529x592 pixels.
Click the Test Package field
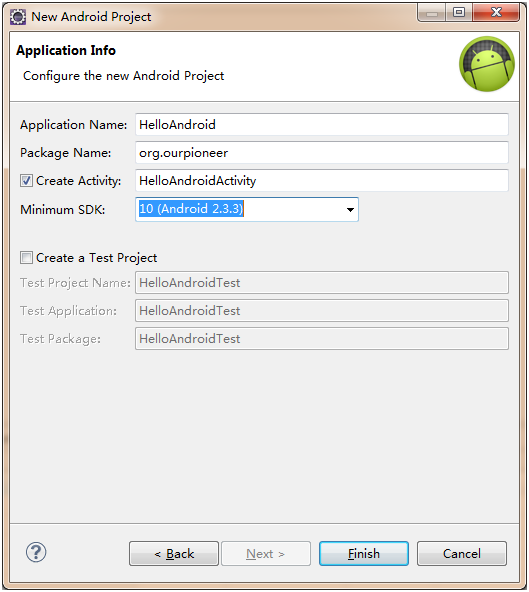click(x=322, y=338)
